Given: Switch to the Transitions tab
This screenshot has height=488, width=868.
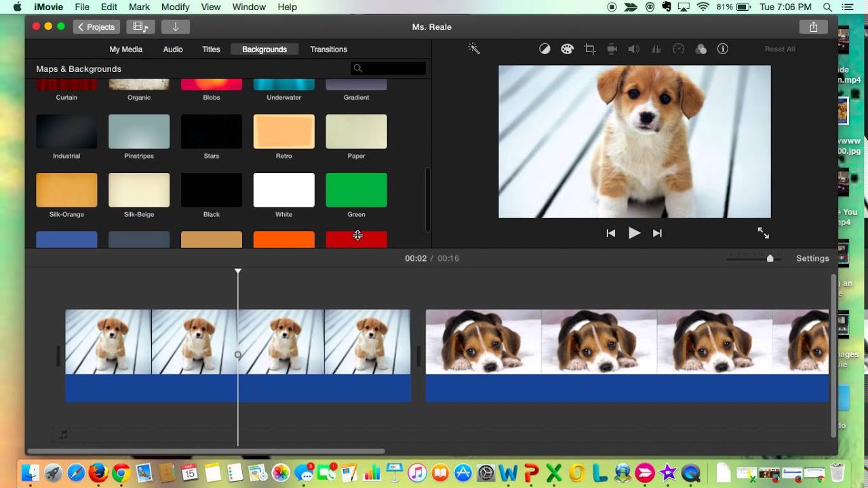Looking at the screenshot, I should point(328,49).
